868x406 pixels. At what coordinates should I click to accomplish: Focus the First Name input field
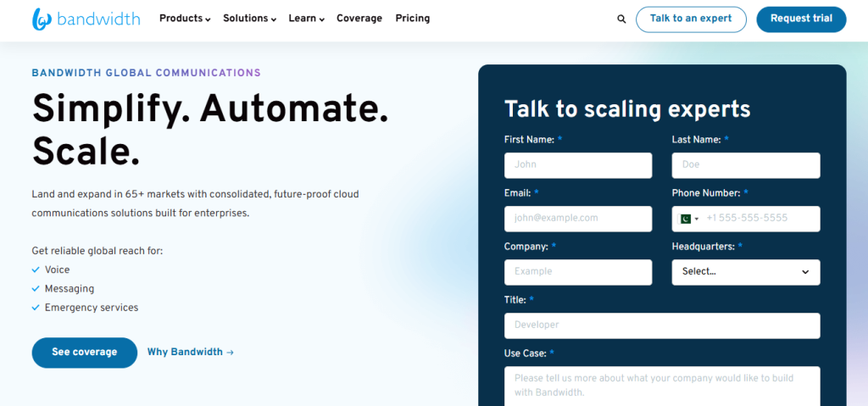pyautogui.click(x=578, y=165)
